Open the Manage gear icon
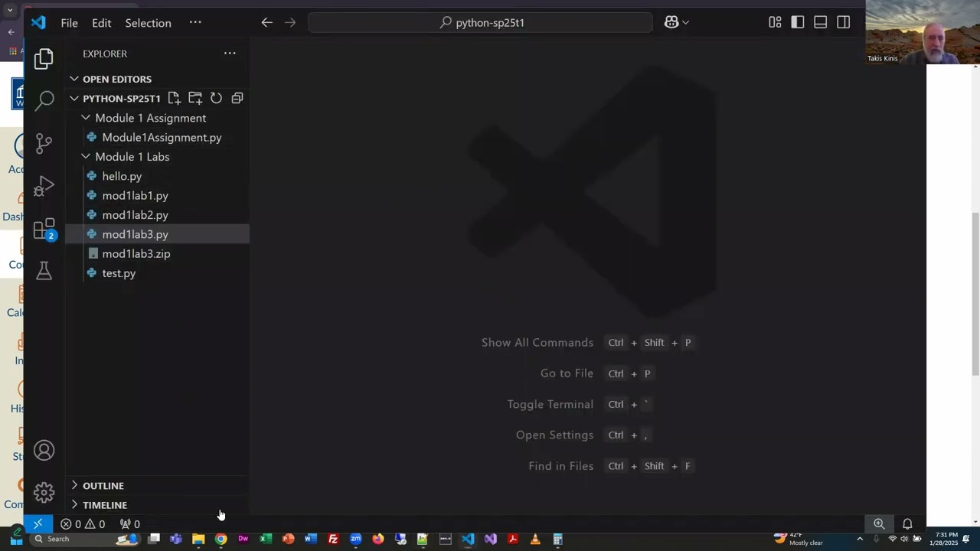This screenshot has height=551, width=980. coord(44,492)
